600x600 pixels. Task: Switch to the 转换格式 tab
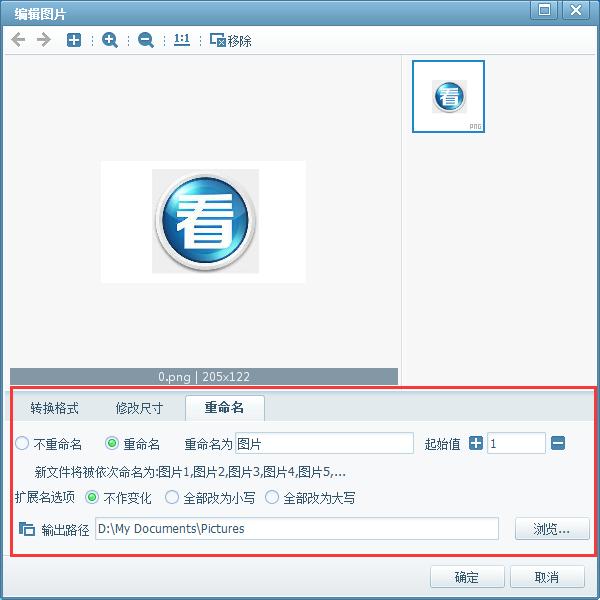click(54, 408)
